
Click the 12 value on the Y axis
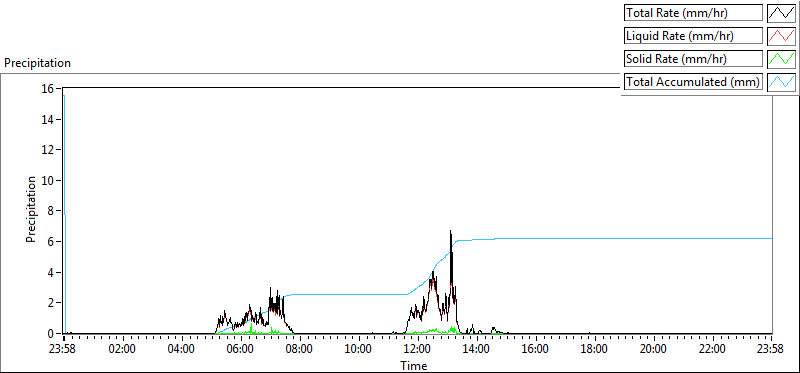47,150
